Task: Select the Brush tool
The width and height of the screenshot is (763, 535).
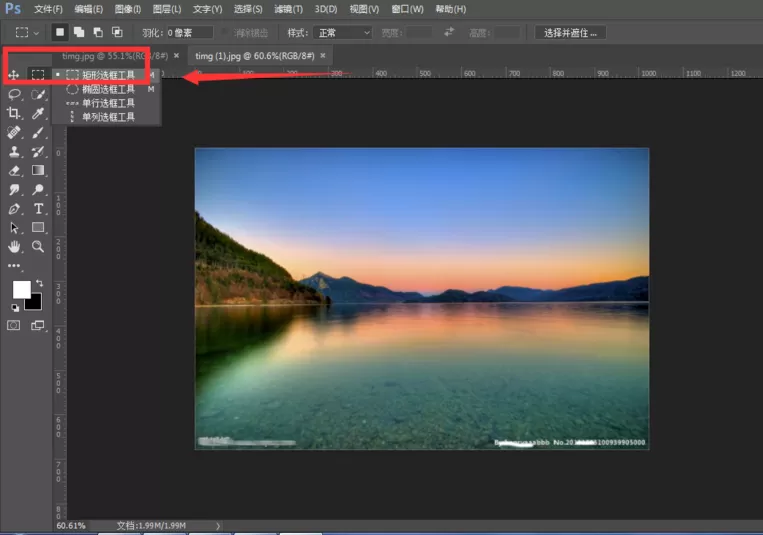Action: point(38,132)
